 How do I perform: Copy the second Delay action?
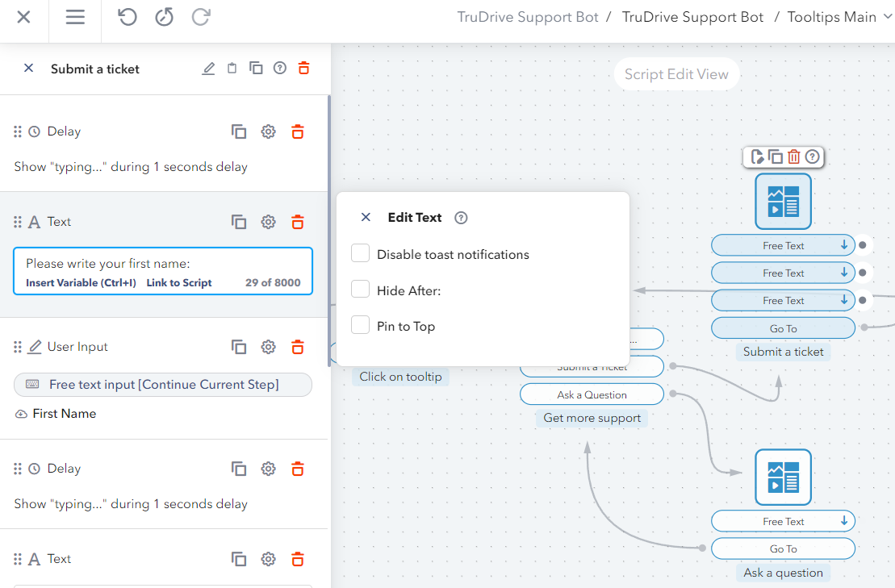[x=239, y=469]
